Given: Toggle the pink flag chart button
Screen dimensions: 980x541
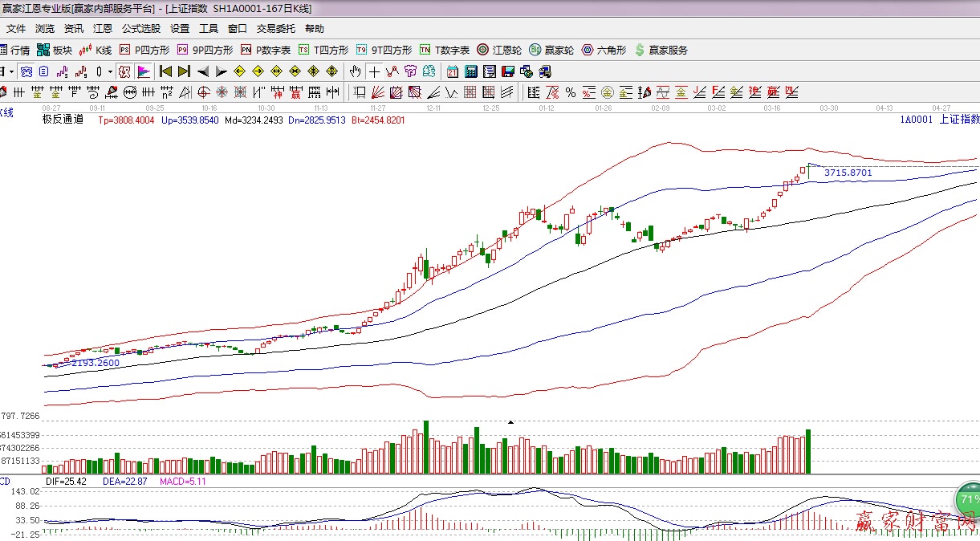Looking at the screenshot, I should [x=143, y=71].
